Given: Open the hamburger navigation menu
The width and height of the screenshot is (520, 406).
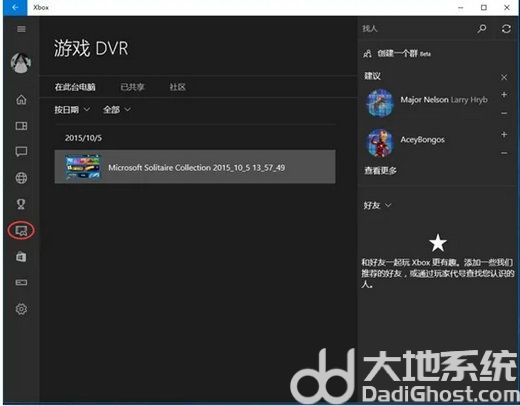Looking at the screenshot, I should (x=21, y=29).
